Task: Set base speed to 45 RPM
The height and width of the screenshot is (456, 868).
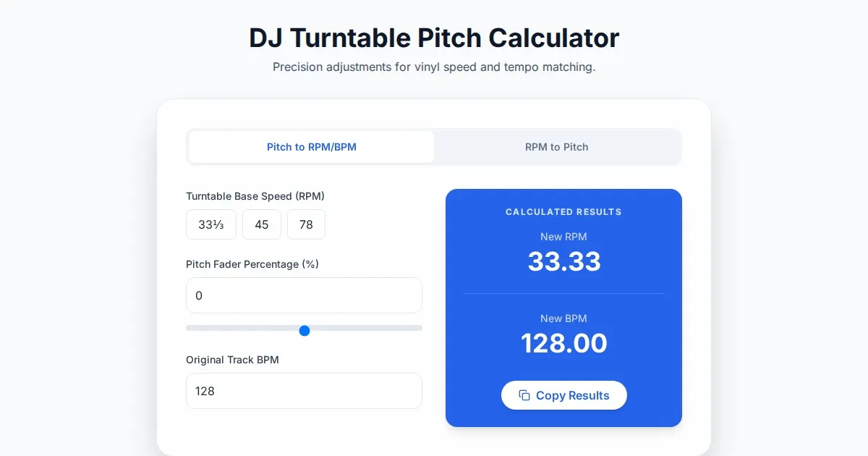Action: coord(262,224)
